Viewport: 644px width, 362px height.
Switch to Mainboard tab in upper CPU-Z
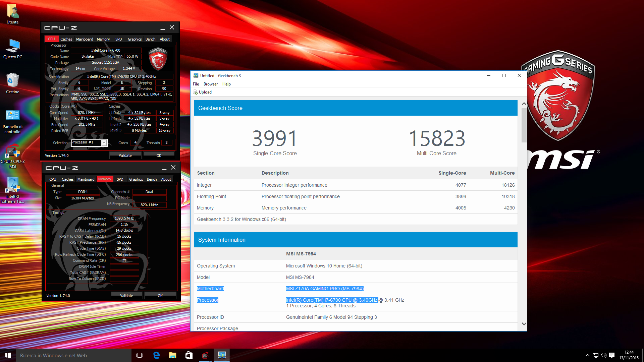click(x=85, y=39)
